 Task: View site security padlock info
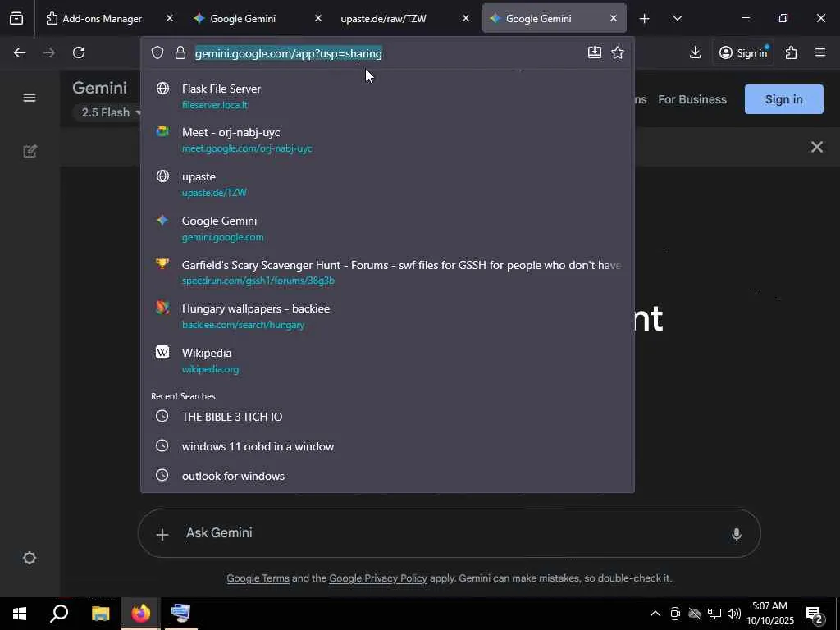tap(180, 52)
